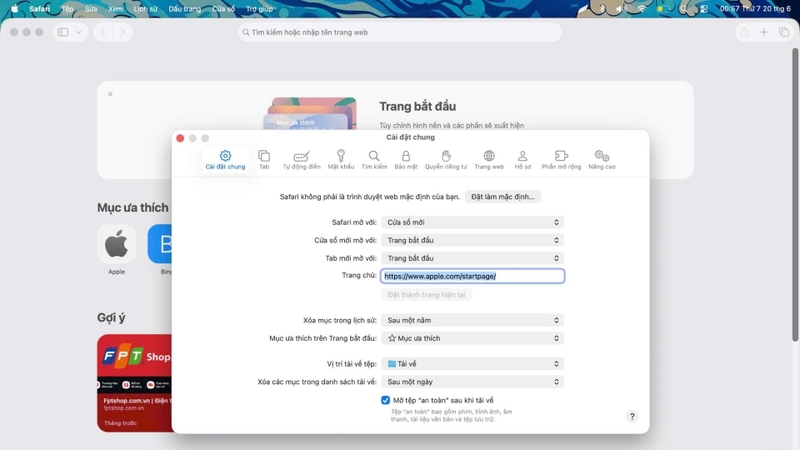Toggle the Safari sidebar icon

[63, 32]
